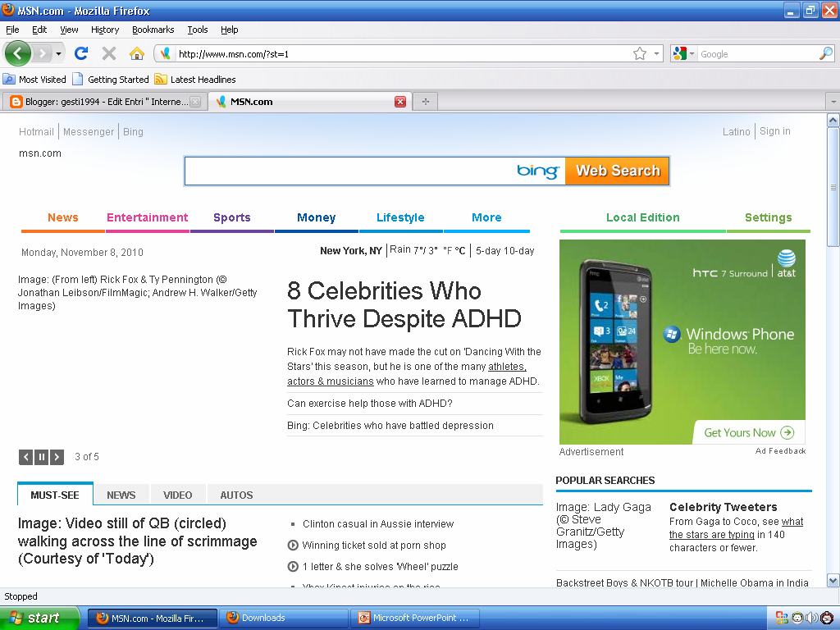Open the Lifestyle navigation tab
The width and height of the screenshot is (840, 630).
400,217
